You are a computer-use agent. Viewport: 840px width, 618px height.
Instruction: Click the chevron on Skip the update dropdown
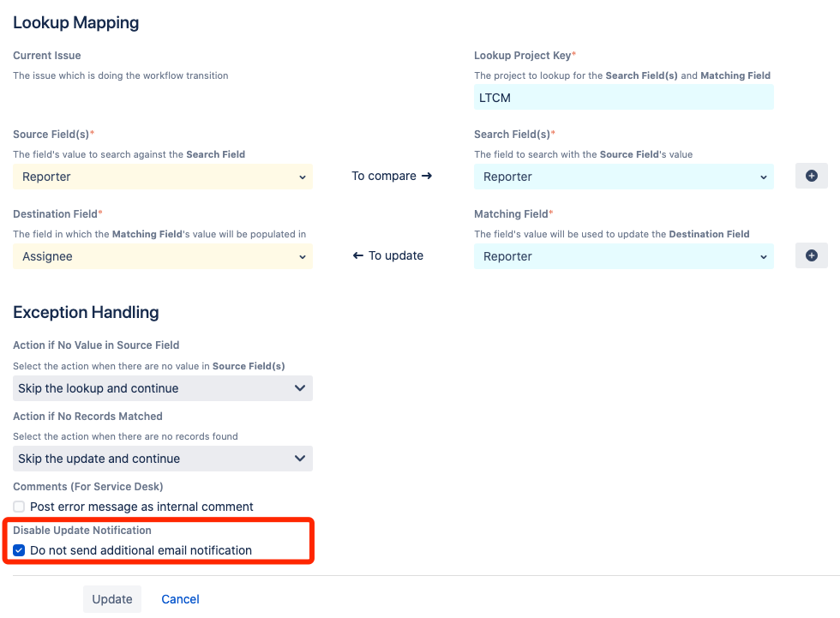[x=300, y=459]
